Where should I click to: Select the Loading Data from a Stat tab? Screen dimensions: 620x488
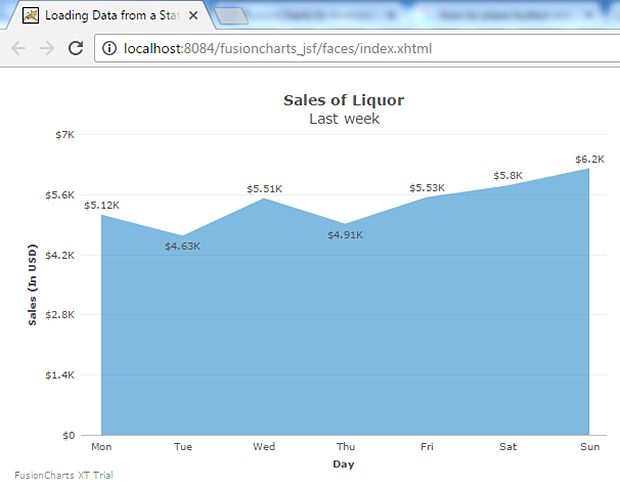[x=111, y=15]
